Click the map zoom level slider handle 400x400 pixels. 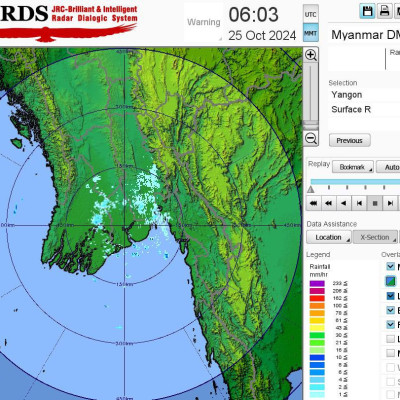click(x=311, y=123)
